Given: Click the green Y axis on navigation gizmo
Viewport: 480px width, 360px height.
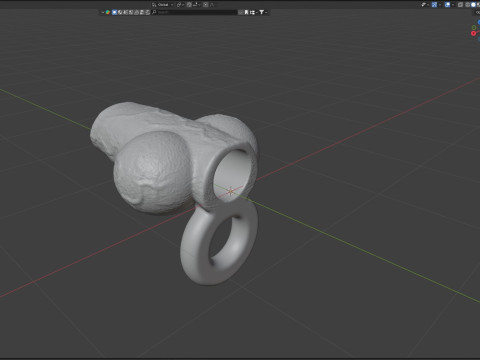Looking at the screenshot, I should click(x=474, y=27).
